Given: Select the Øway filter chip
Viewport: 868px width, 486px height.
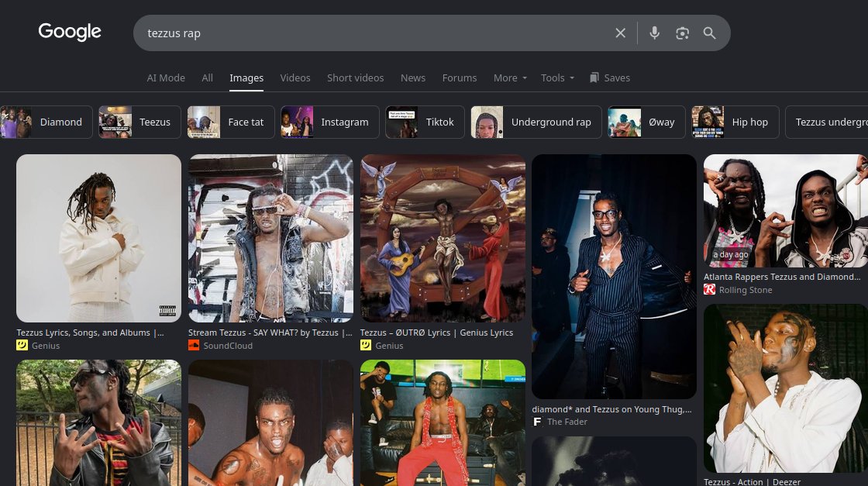Looking at the screenshot, I should pos(646,122).
